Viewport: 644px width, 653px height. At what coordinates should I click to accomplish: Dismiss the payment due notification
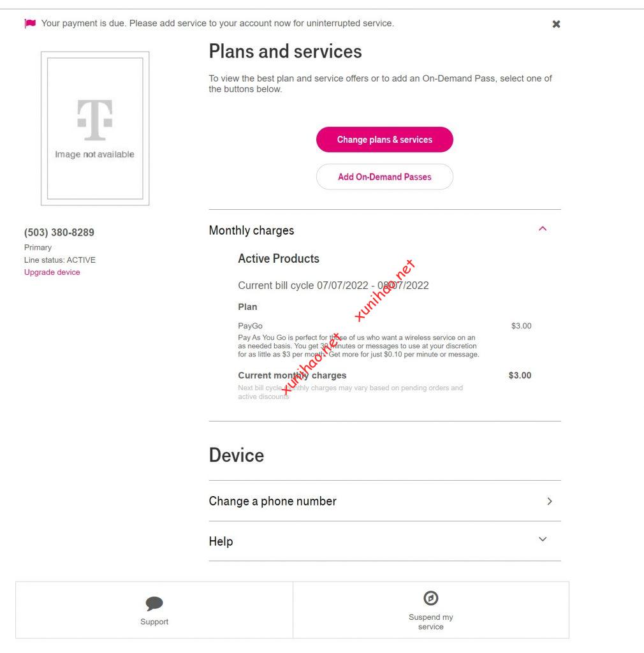click(x=556, y=24)
